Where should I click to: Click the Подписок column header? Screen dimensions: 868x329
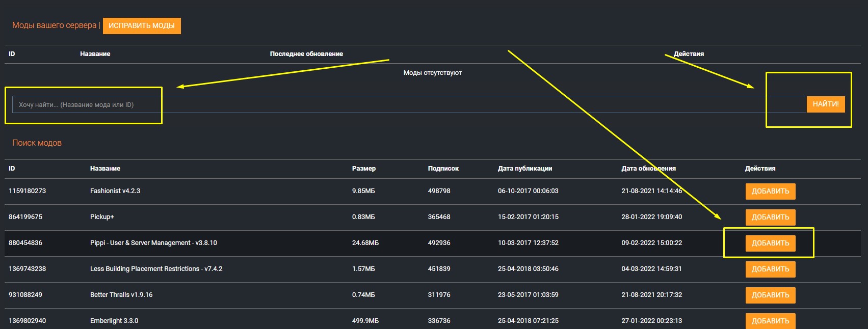(x=443, y=169)
